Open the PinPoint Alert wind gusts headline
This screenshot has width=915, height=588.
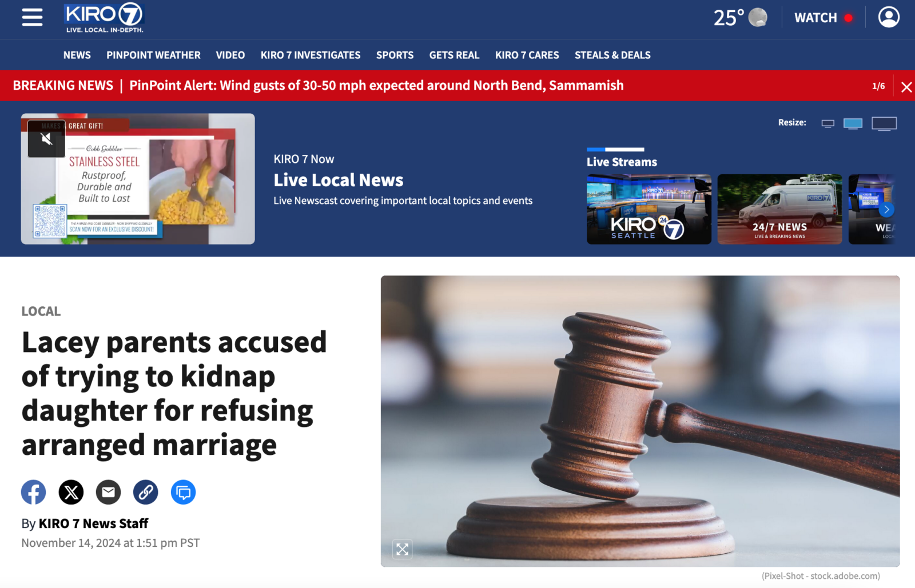click(376, 85)
